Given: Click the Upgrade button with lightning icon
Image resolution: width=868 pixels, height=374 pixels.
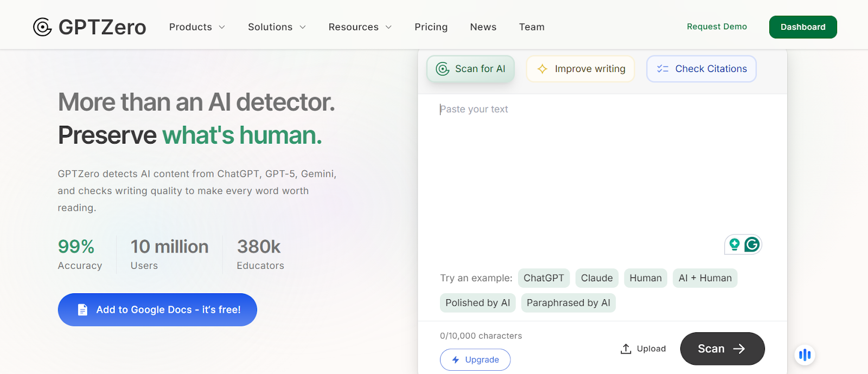Looking at the screenshot, I should click(475, 360).
